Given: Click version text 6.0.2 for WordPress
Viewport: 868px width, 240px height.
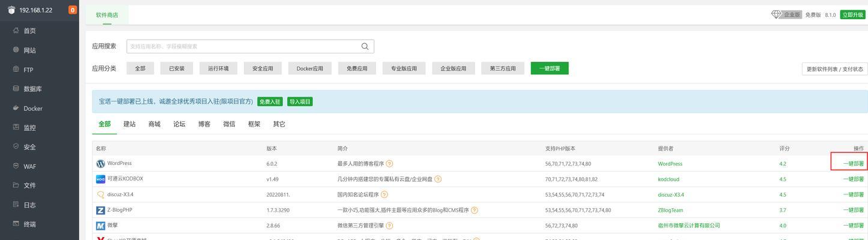Looking at the screenshot, I should [x=272, y=163].
